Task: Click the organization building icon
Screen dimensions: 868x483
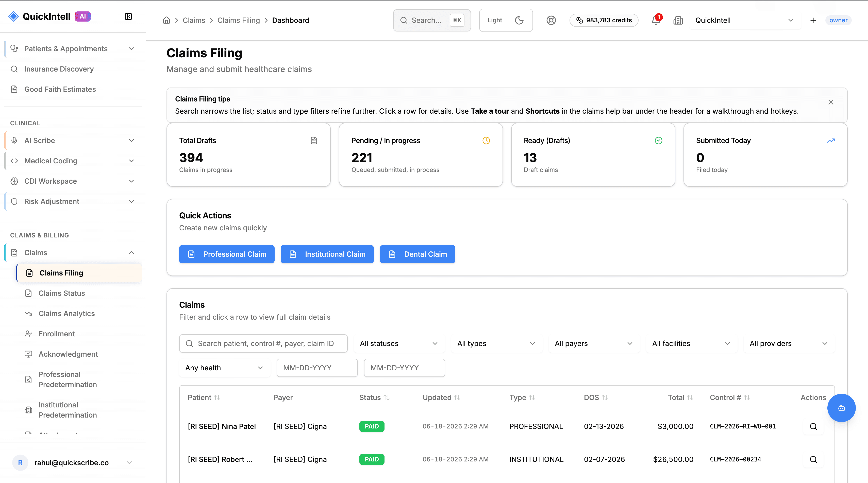Action: click(678, 20)
